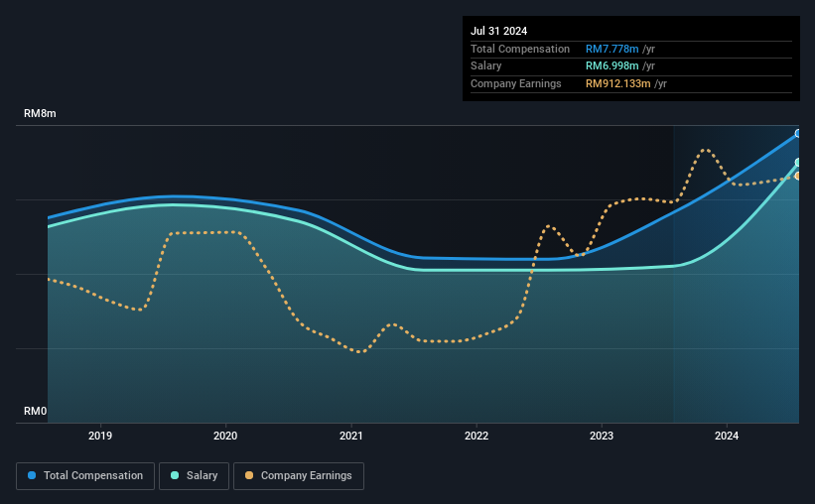The image size is (815, 504).
Task: Click the 2023 x-axis label
Action: coord(602,436)
